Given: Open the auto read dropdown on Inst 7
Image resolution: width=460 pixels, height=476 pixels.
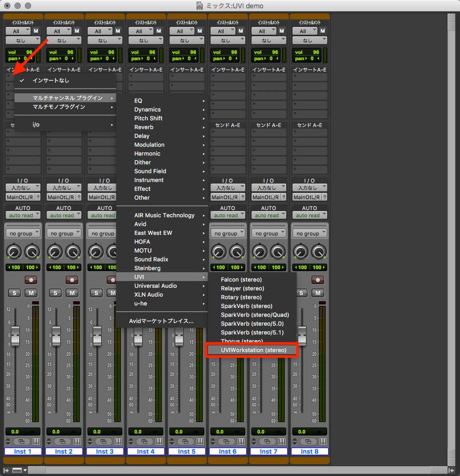Looking at the screenshot, I should click(x=269, y=215).
